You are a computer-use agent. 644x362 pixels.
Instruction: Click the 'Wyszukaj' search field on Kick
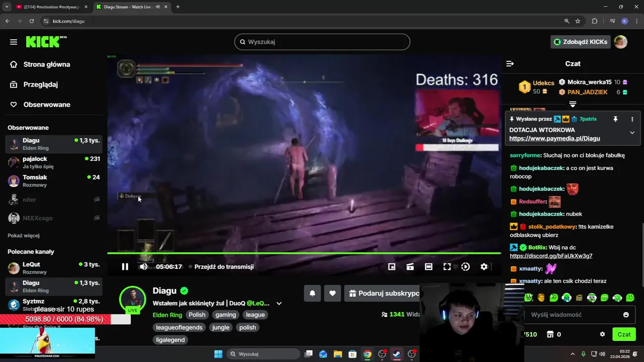click(x=322, y=42)
